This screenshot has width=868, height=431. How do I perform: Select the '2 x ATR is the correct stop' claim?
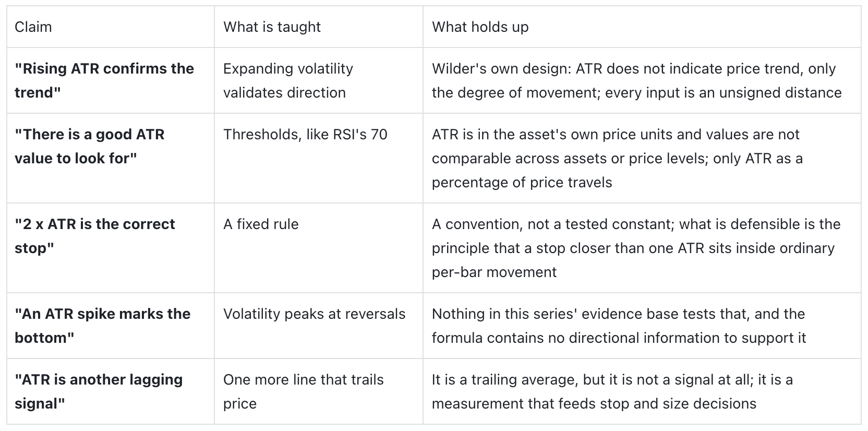pyautogui.click(x=95, y=236)
